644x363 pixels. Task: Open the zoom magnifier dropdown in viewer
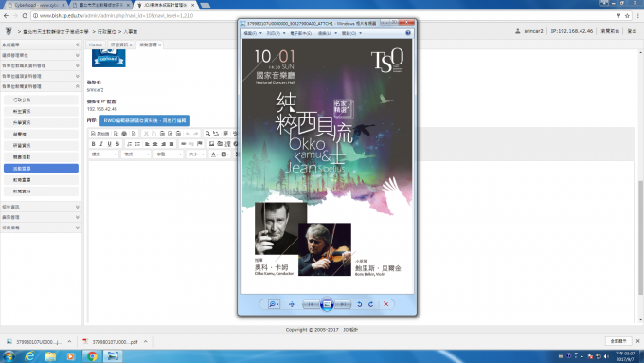pos(274,304)
